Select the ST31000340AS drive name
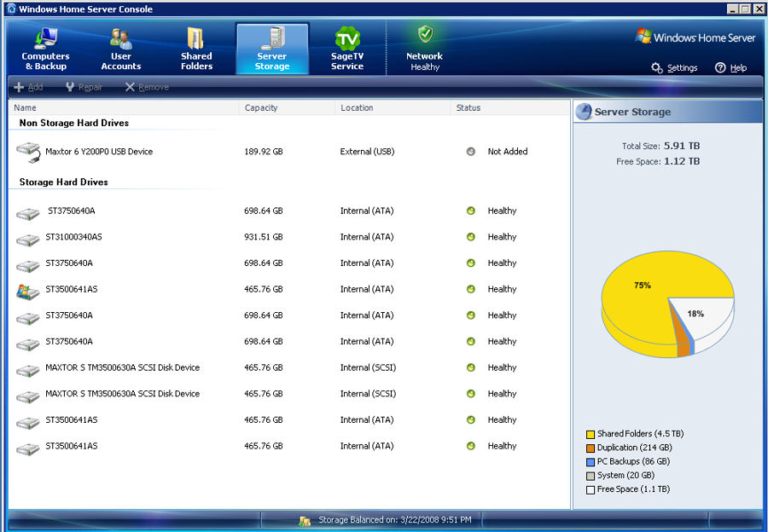This screenshot has height=532, width=768. click(74, 237)
